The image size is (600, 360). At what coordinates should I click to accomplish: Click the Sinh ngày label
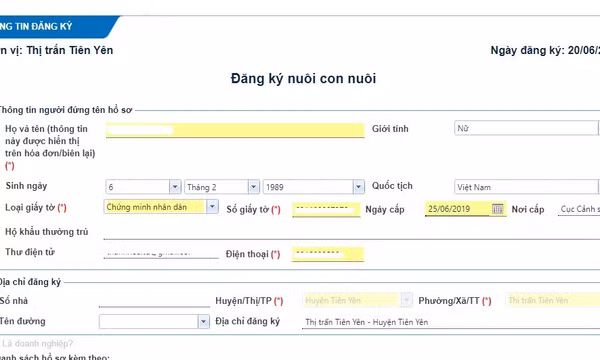[26, 186]
